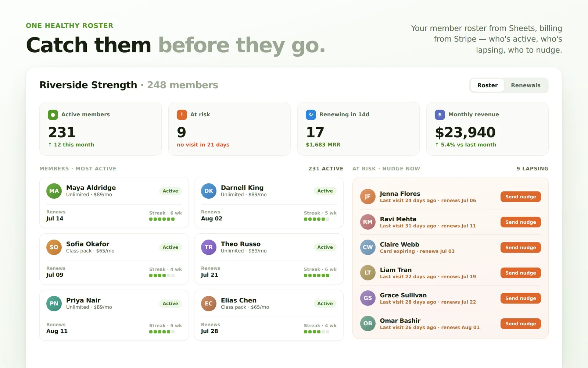The width and height of the screenshot is (588, 368).
Task: Open Darnell King's DK avatar
Action: (209, 191)
